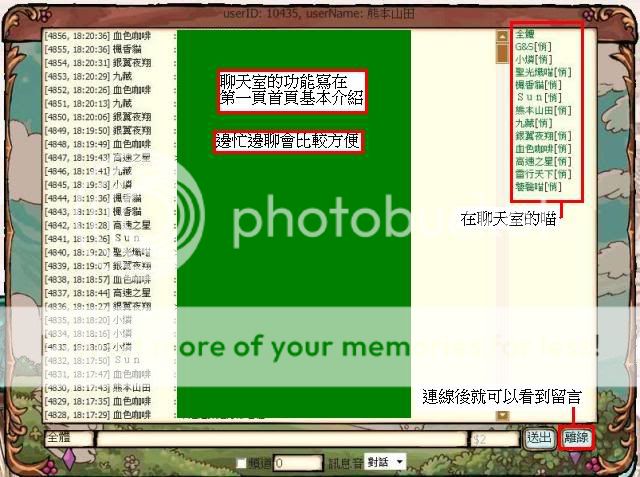Select the last [悄] entry below 雷行天下
Screen dimensions: 640x477
point(538,186)
